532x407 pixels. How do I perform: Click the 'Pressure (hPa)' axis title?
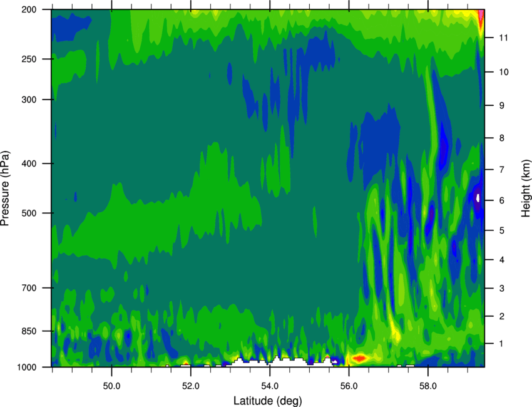pyautogui.click(x=5, y=188)
